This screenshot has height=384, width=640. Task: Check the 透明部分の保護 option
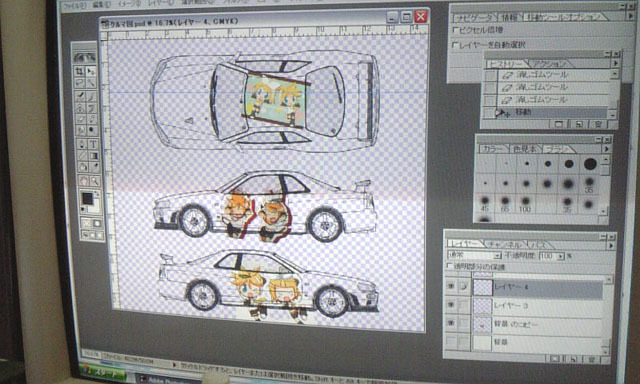[450, 266]
